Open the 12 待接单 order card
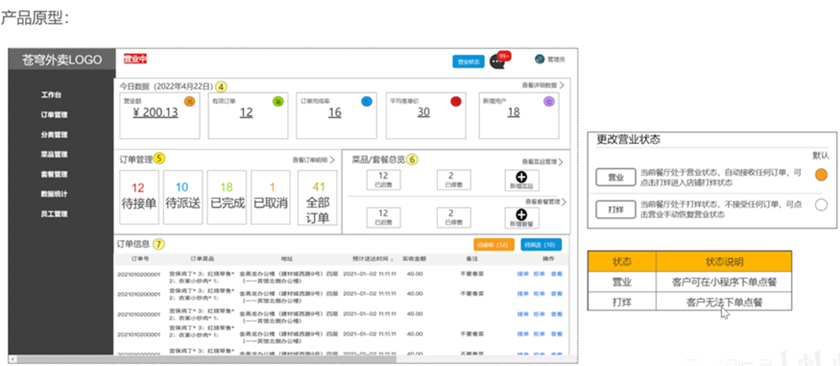 (139, 197)
